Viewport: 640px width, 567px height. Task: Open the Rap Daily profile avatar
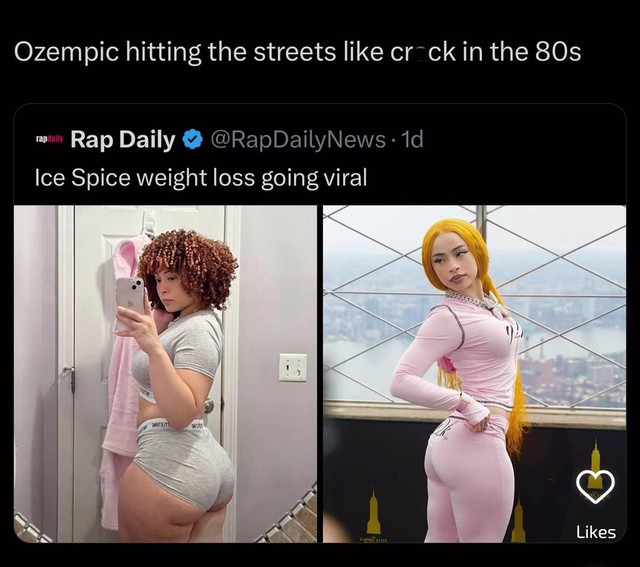[49, 139]
